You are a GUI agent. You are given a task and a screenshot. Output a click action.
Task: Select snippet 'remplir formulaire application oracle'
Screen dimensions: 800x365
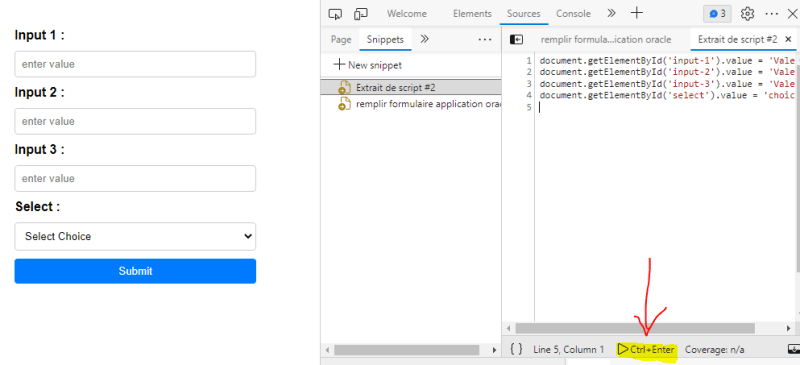click(411, 104)
